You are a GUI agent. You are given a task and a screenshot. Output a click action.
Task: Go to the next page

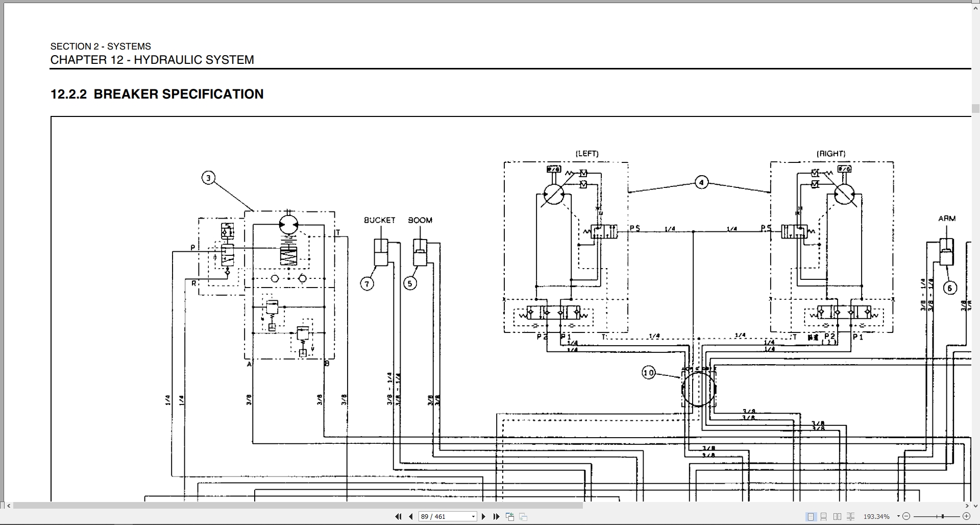(x=484, y=517)
